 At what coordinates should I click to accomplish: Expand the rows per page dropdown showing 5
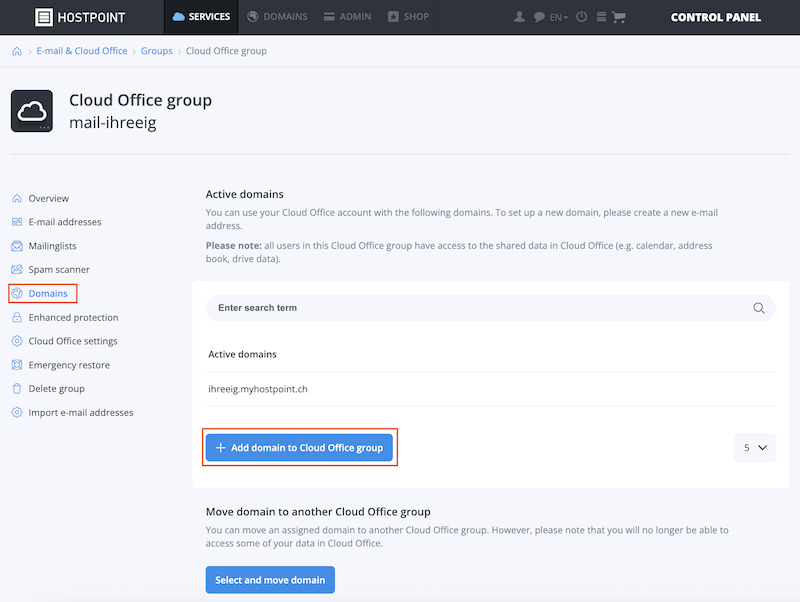[755, 447]
